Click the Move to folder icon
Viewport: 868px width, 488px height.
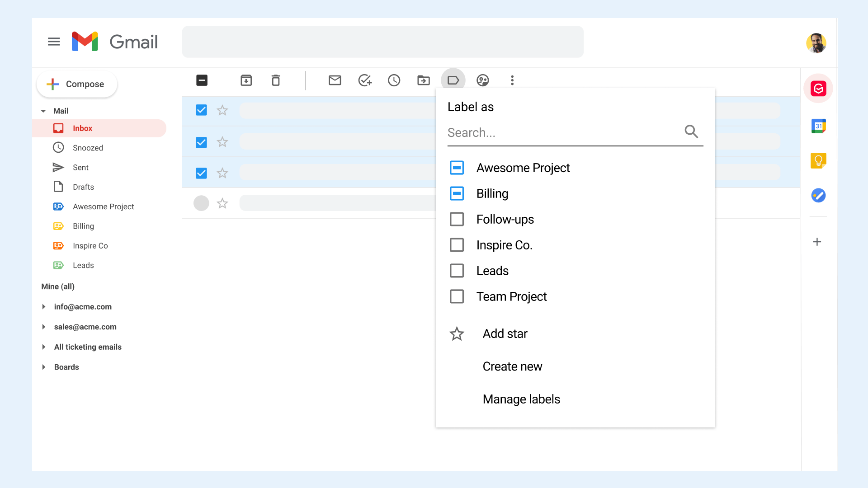(424, 80)
